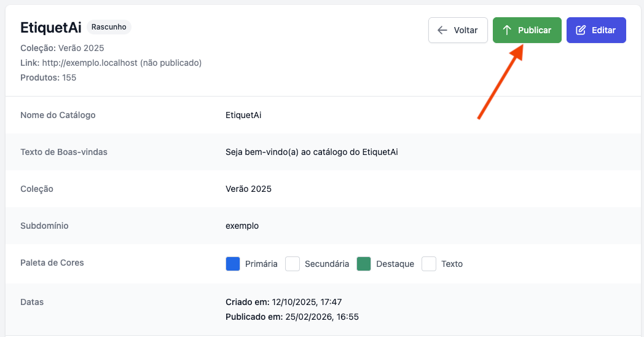Go back using the Voltar label
The image size is (644, 337).
465,30
